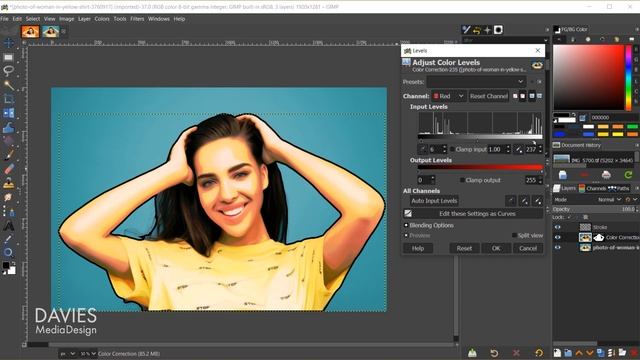Hide the photo-of-woman layer eye icon
This screenshot has width=640, height=360.
tap(558, 247)
